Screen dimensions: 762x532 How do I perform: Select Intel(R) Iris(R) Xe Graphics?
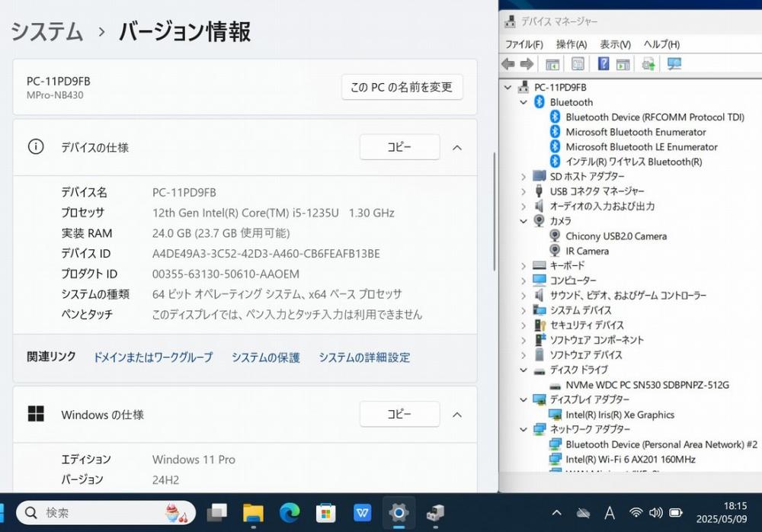(x=620, y=415)
